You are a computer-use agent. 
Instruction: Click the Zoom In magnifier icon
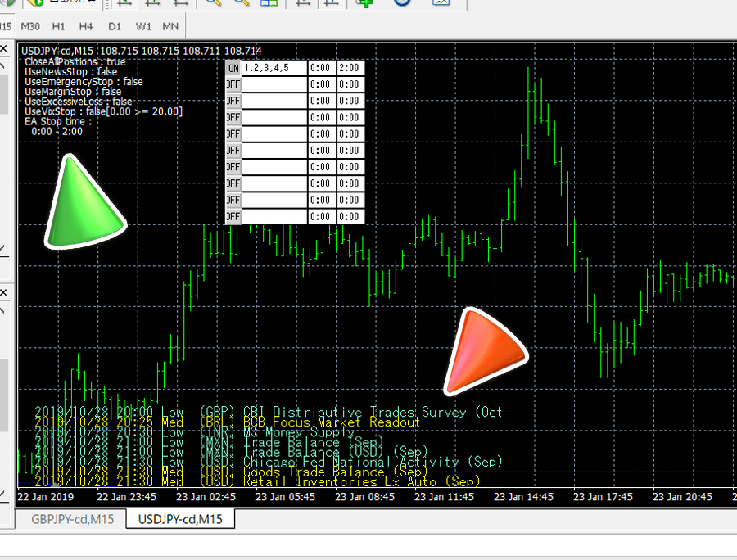click(214, 2)
